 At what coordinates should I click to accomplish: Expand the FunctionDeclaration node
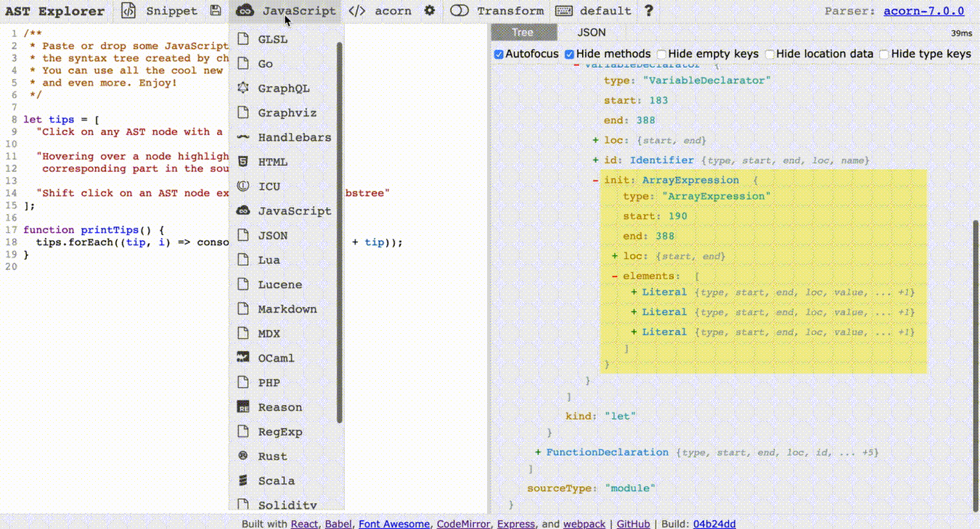tap(538, 452)
